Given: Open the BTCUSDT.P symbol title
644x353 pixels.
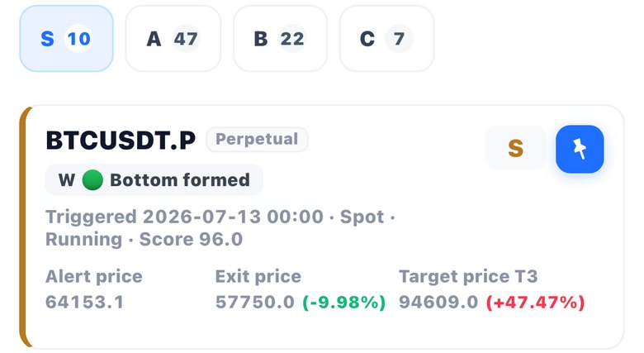Looking at the screenshot, I should point(121,141).
